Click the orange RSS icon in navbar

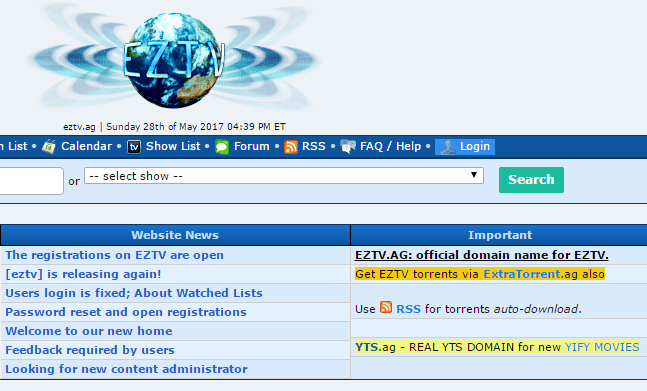[x=291, y=147]
